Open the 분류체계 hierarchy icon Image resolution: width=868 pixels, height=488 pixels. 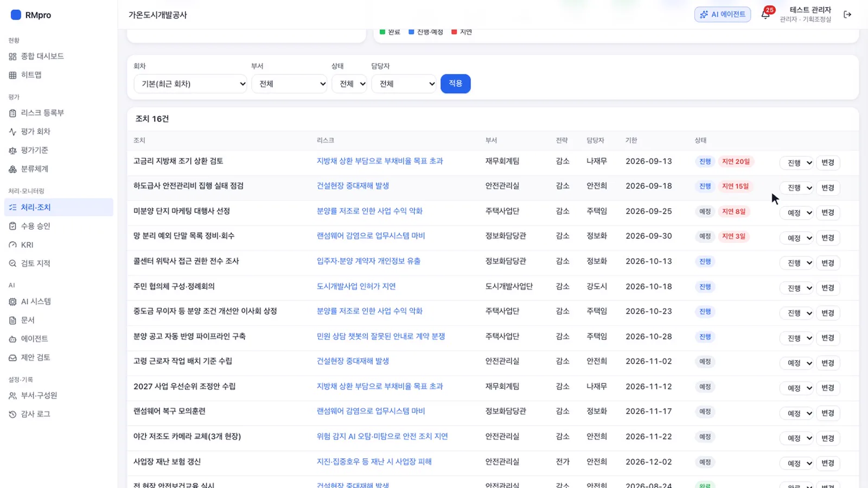click(x=12, y=169)
